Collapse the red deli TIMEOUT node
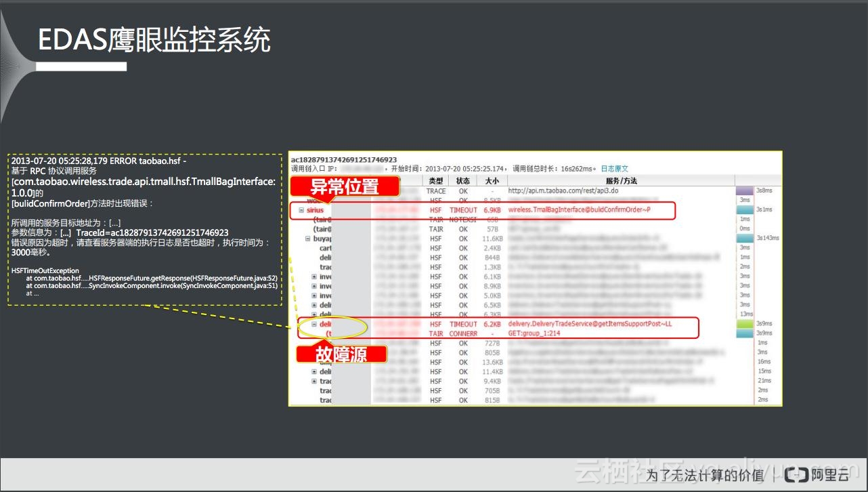868x492 pixels. point(314,325)
